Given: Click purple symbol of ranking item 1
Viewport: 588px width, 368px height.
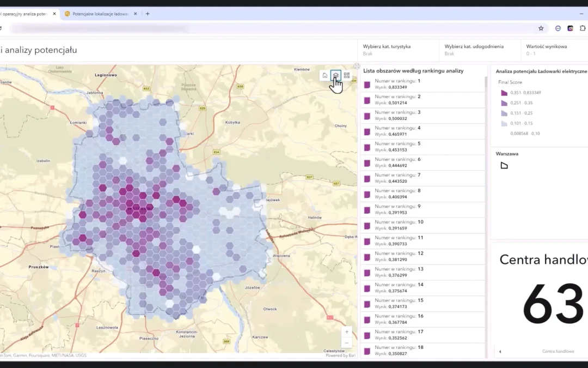Looking at the screenshot, I should [x=367, y=85].
